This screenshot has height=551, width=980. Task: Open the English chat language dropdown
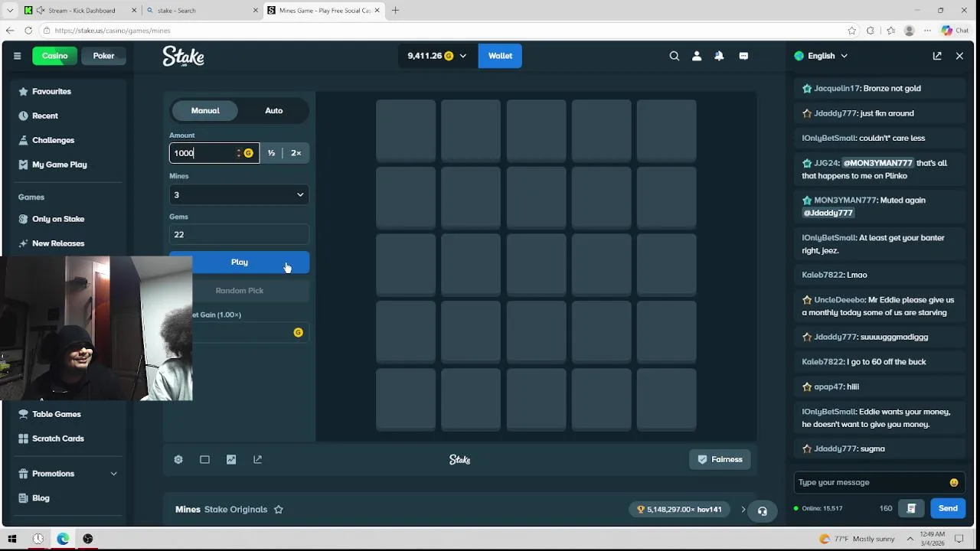(x=821, y=56)
